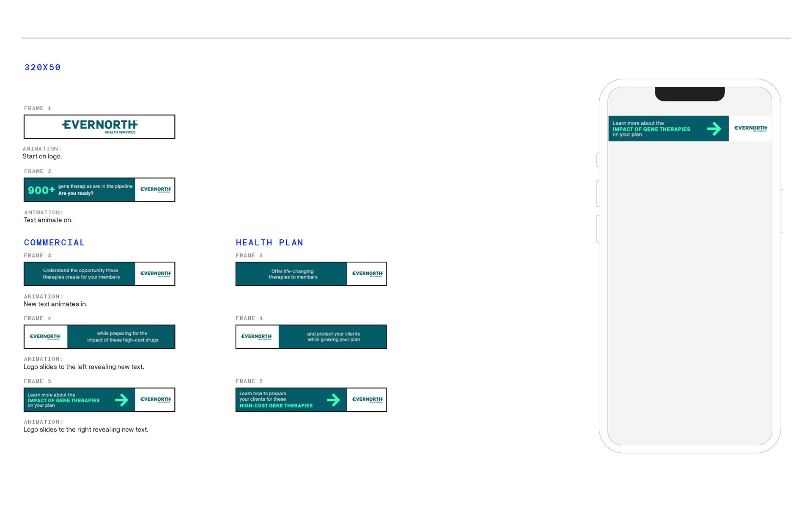This screenshot has height=525, width=812.
Task: Click Health Plan Frame 4 'and protect your clients' banner
Action: click(x=311, y=337)
